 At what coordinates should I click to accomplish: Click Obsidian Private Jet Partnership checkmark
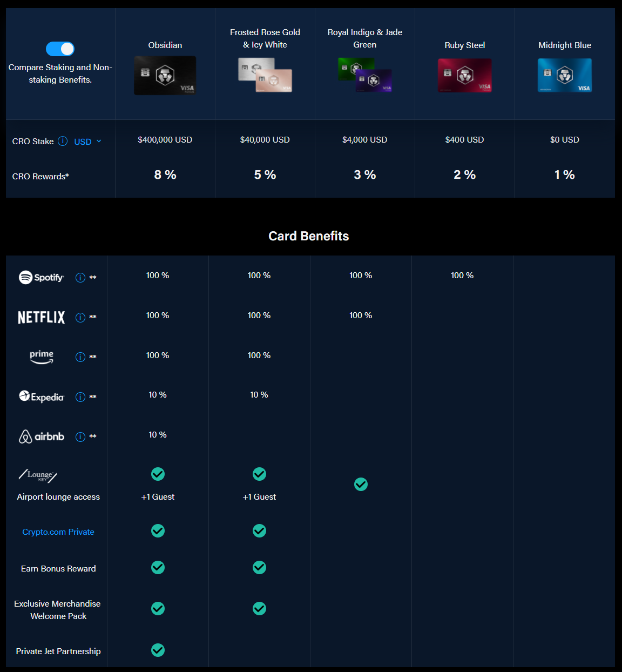coord(158,650)
